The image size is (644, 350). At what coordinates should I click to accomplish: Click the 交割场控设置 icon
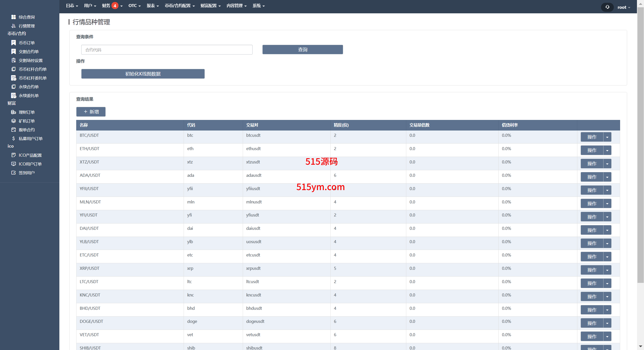[x=14, y=60]
